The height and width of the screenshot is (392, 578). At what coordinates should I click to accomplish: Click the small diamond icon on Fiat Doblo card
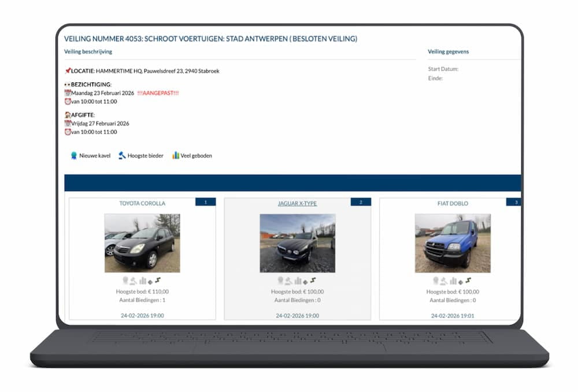click(x=461, y=282)
